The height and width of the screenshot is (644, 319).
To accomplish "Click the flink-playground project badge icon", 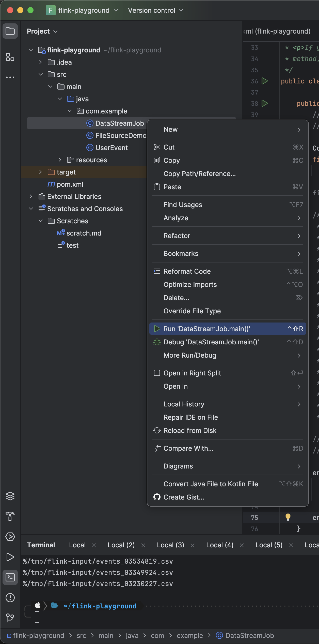I will point(51,10).
